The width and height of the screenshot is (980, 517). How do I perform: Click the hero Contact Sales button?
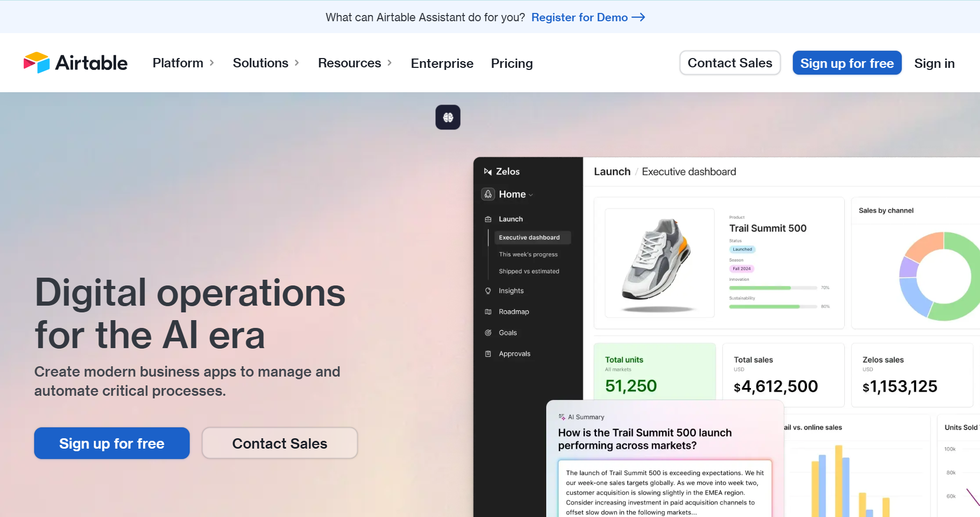click(x=280, y=443)
